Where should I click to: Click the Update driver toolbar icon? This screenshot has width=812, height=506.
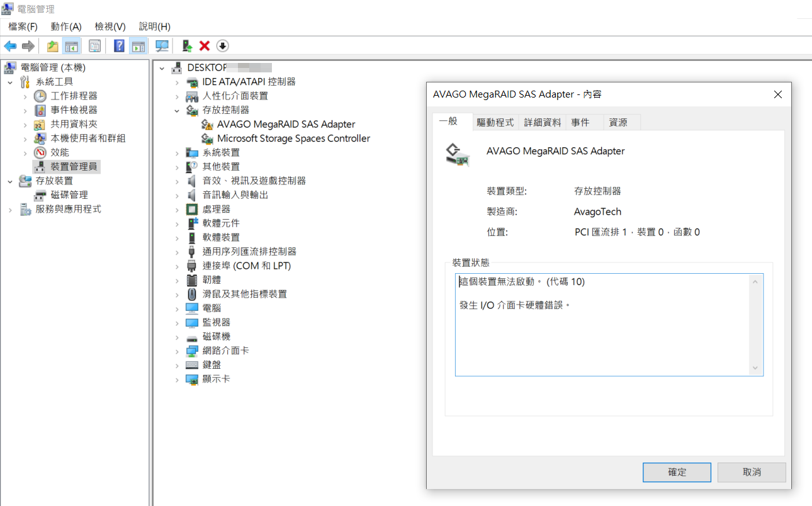pyautogui.click(x=187, y=46)
